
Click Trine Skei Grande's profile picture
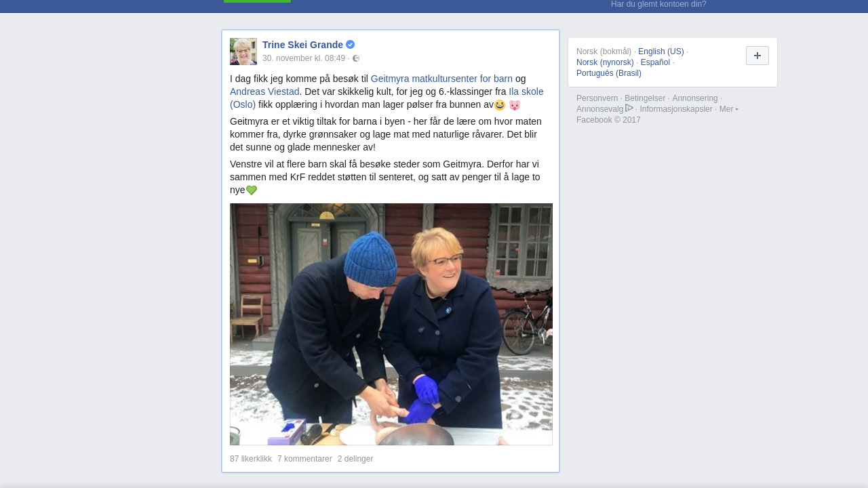(x=243, y=52)
